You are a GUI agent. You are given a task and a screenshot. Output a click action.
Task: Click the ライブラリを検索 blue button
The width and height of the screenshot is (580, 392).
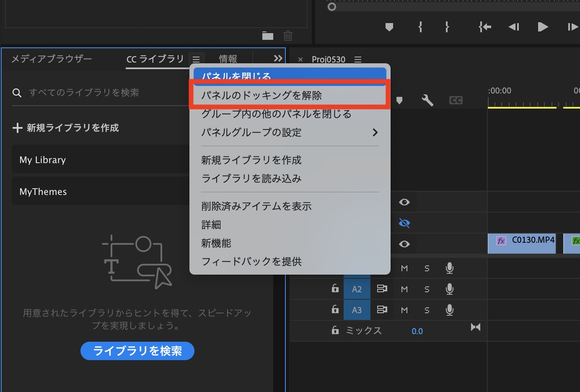(137, 351)
